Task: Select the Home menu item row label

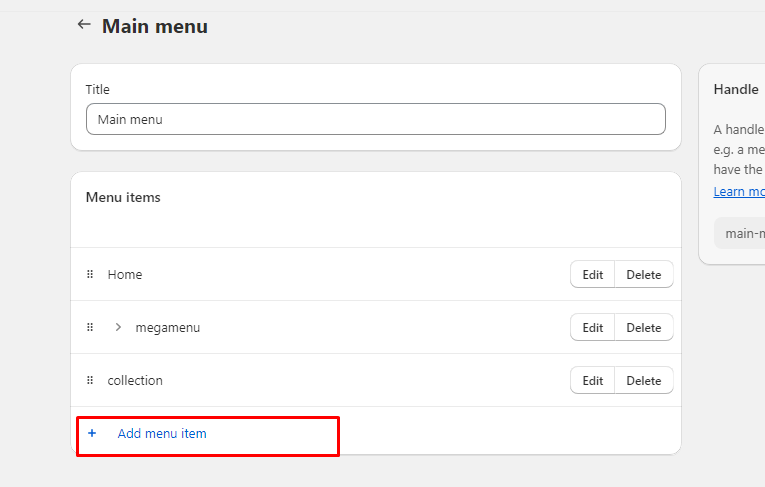Action: tap(125, 274)
